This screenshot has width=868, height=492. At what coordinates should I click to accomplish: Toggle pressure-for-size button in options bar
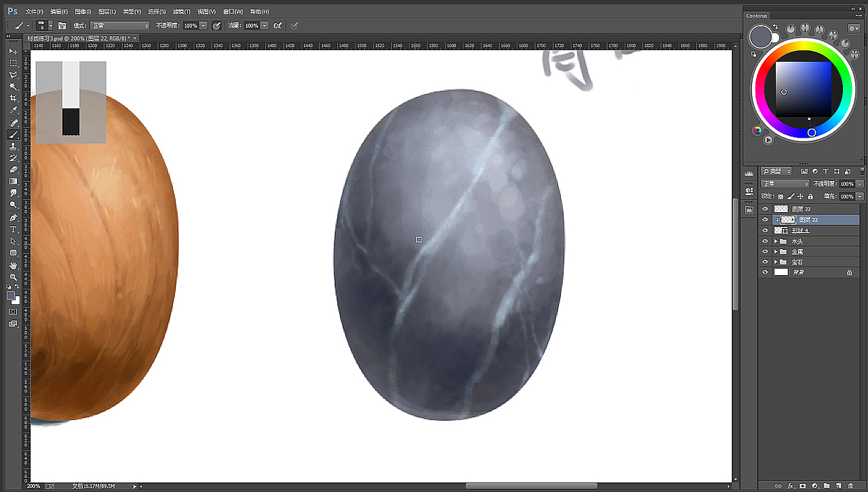[x=294, y=26]
